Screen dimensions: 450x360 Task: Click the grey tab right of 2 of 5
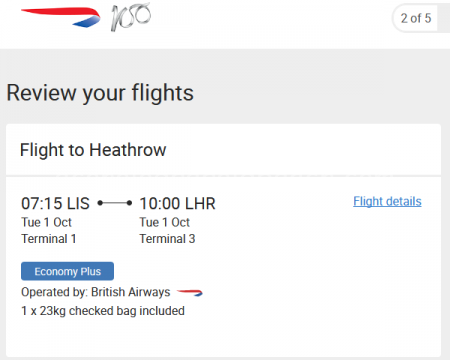click(444, 18)
